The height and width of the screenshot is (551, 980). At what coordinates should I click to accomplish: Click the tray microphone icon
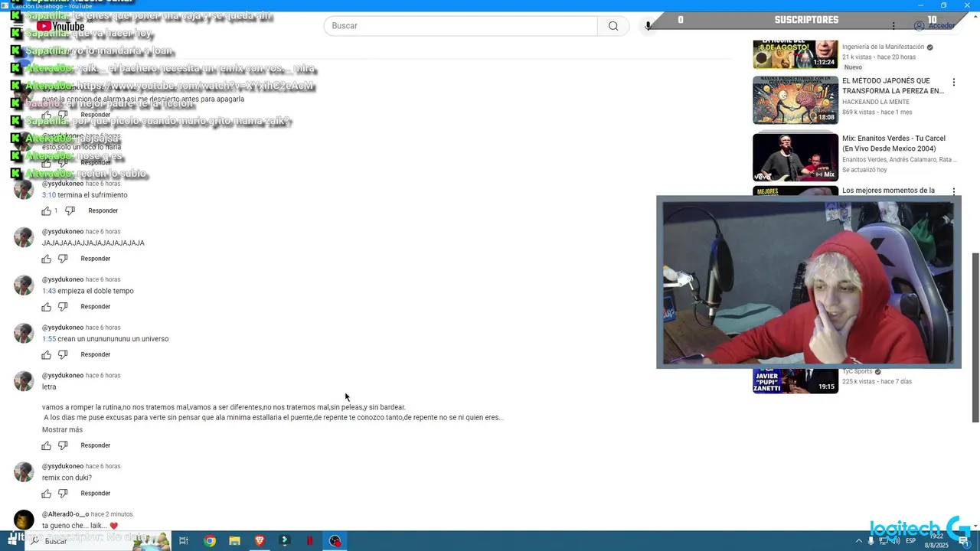pos(871,541)
